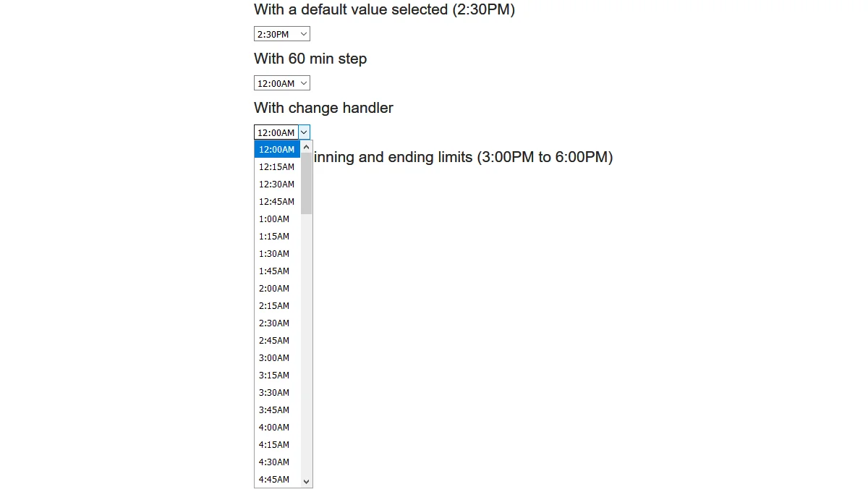
Task: Click the highlighted 12:00AM option
Action: click(277, 149)
